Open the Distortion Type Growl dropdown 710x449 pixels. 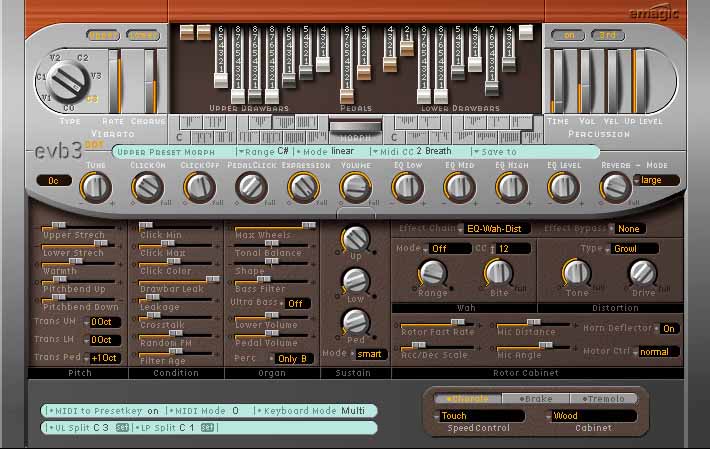coord(632,248)
